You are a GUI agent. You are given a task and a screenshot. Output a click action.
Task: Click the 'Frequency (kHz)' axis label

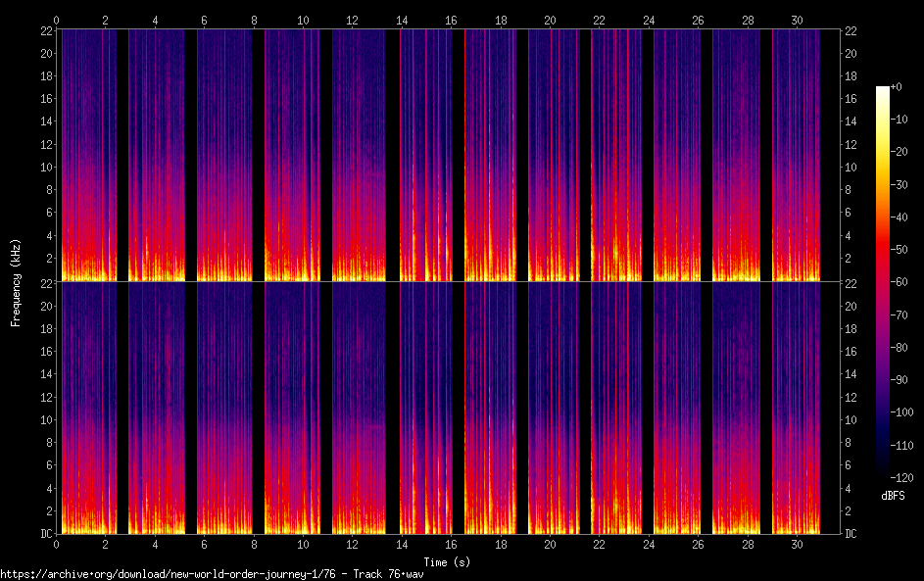pos(16,282)
